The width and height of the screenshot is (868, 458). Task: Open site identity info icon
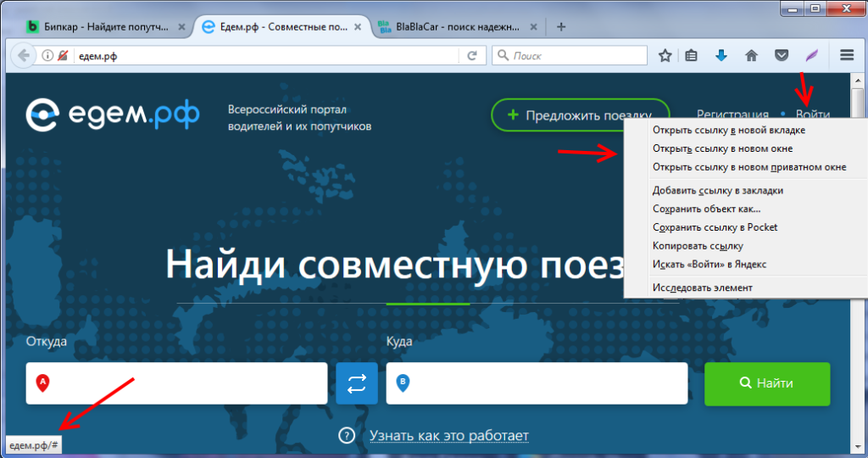(47, 55)
